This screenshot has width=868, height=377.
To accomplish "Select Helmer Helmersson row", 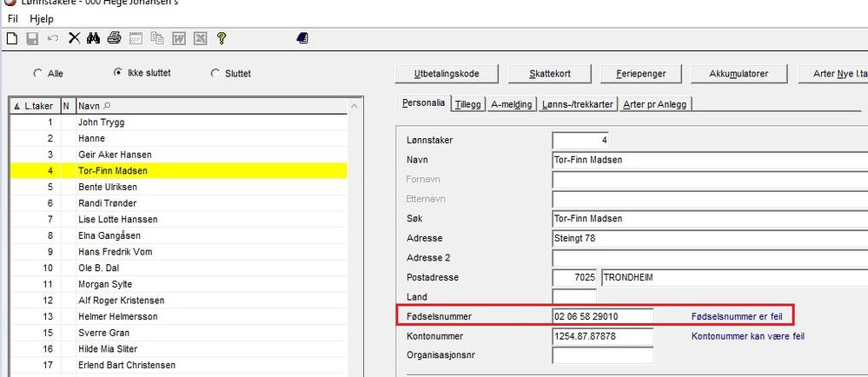I will (x=178, y=317).
